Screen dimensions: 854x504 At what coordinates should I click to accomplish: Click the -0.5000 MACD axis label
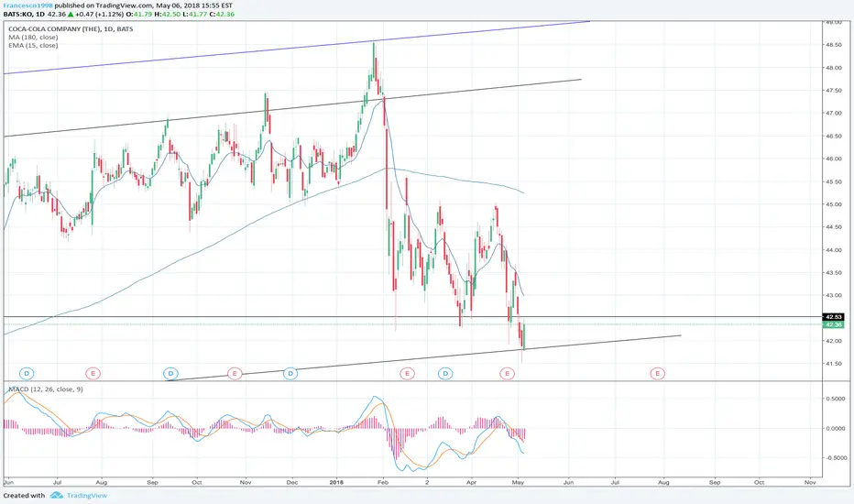click(x=834, y=457)
